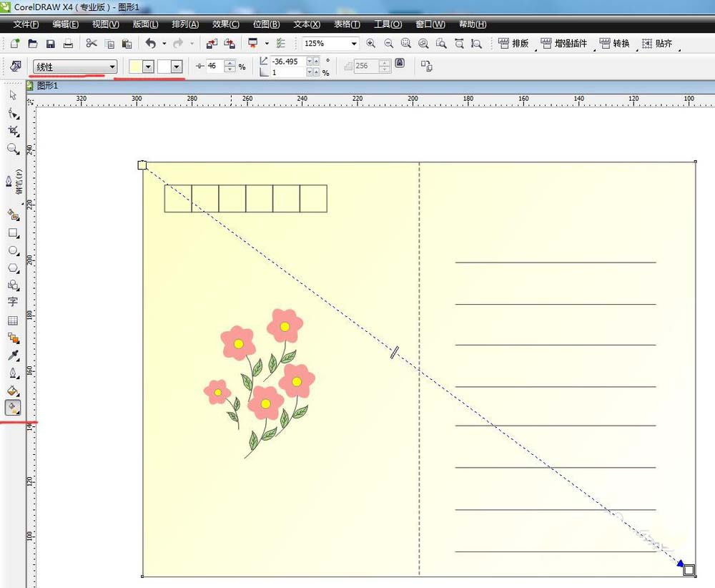Screen dimensions: 715x588
Task: Click the Zoom Out magnifier
Action: point(388,44)
